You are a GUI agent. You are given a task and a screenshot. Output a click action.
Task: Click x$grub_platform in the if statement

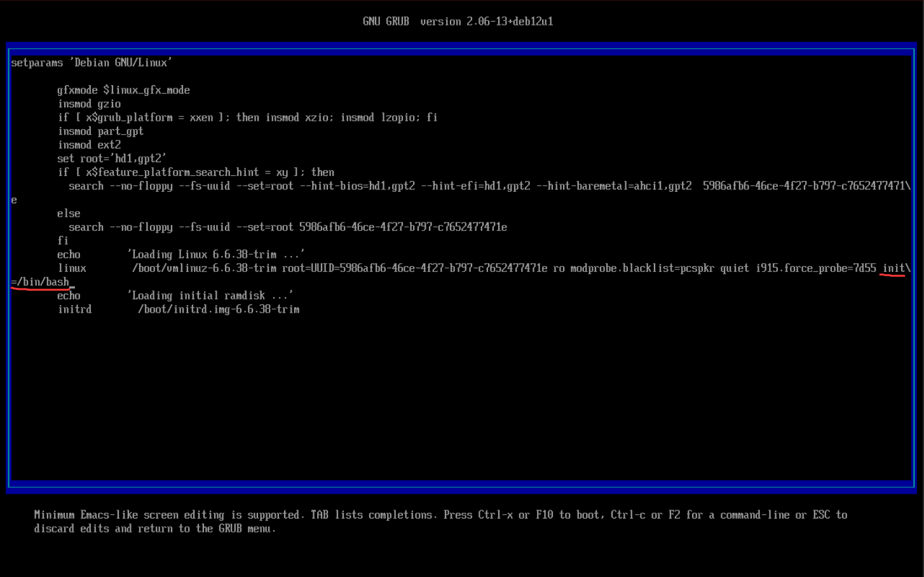[x=129, y=118]
